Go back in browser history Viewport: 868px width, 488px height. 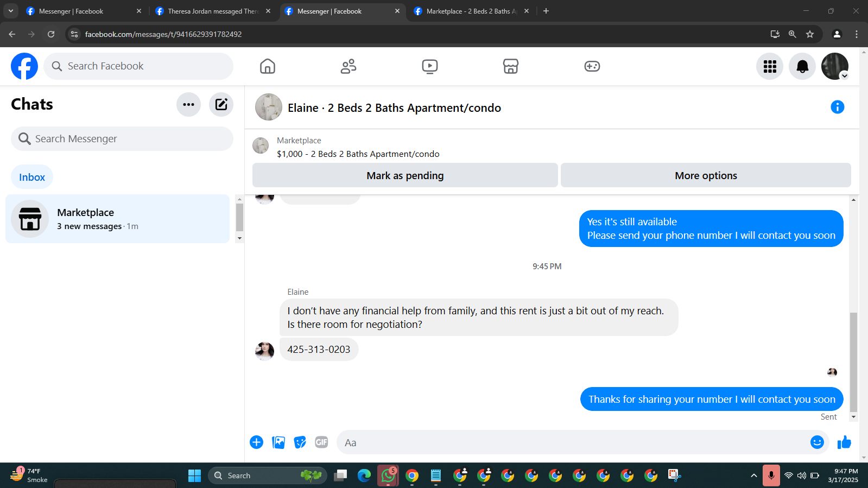[12, 34]
